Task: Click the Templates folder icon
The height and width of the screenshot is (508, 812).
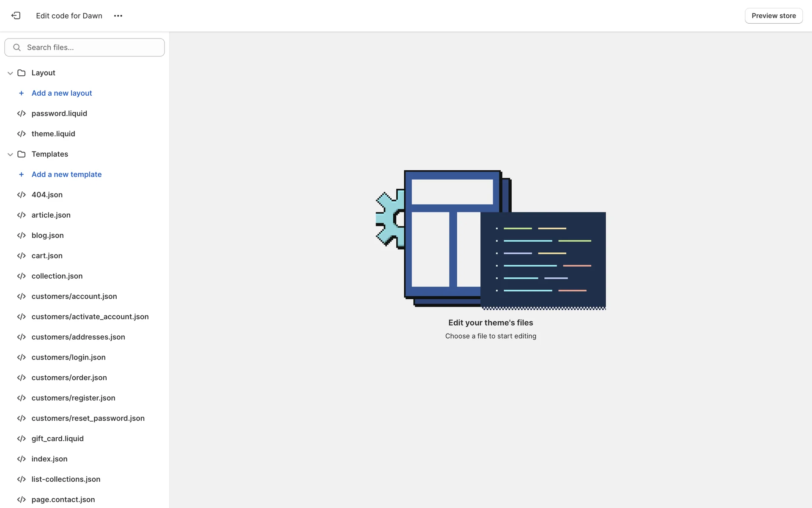Action: pyautogui.click(x=22, y=154)
